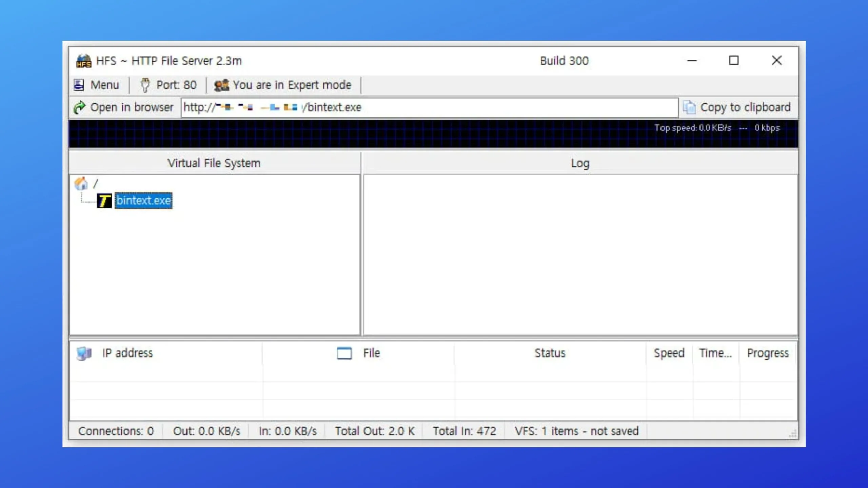
Task: Click the bintext.exe T file icon
Action: (x=104, y=201)
